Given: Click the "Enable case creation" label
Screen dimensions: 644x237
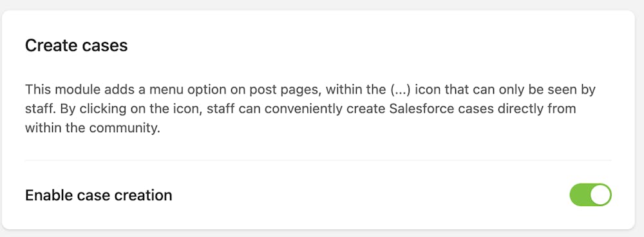Looking at the screenshot, I should (99, 195).
